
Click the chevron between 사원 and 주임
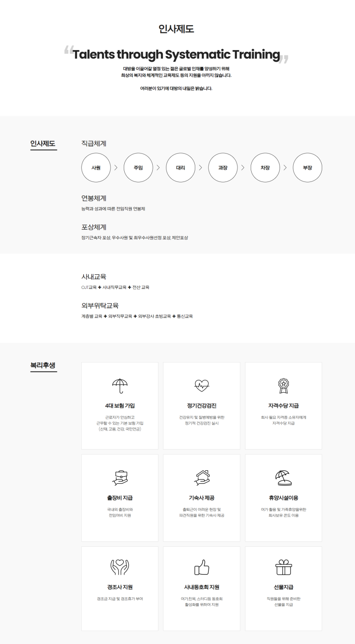pyautogui.click(x=116, y=168)
